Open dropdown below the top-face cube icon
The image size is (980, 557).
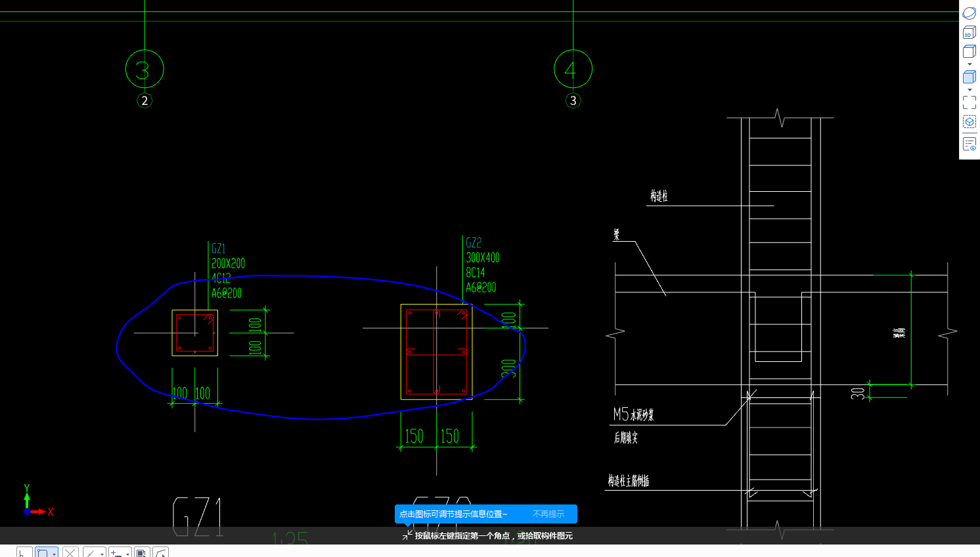(x=969, y=64)
